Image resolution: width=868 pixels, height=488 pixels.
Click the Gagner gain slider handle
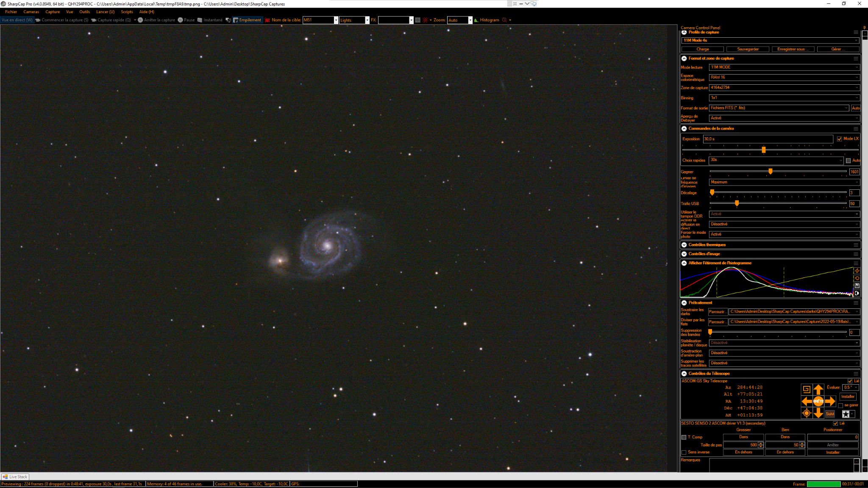pos(771,172)
